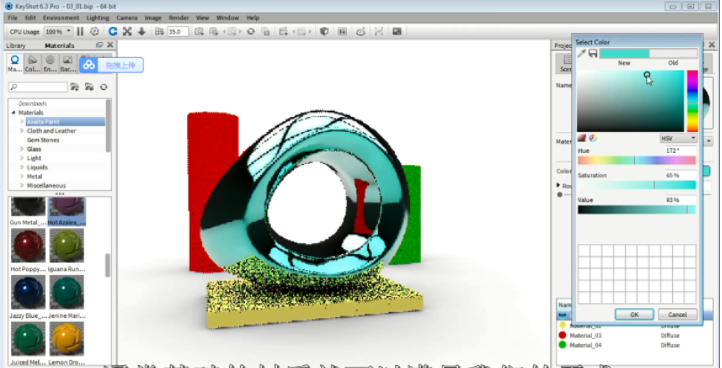
Task: Select the Hot Poppy material thumbnail
Action: click(28, 245)
